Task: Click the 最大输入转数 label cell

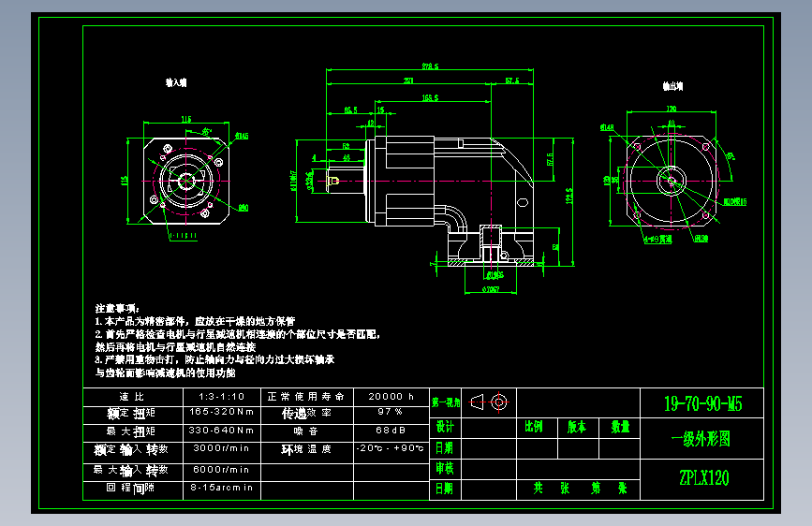Action: (x=133, y=473)
